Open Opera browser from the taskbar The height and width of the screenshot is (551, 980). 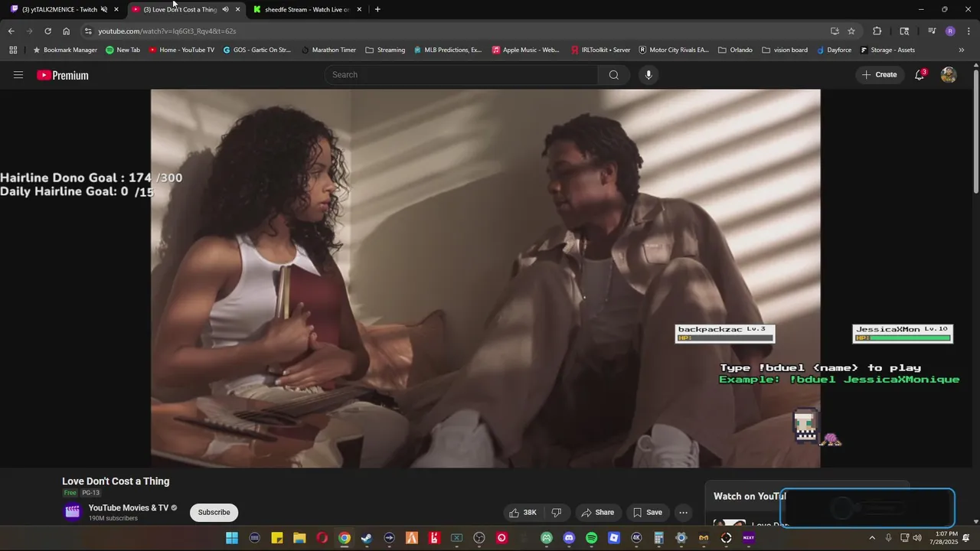[x=322, y=538]
